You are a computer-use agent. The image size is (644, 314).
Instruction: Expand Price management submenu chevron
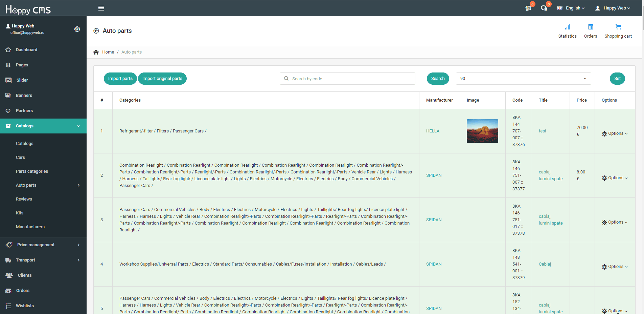tap(78, 245)
